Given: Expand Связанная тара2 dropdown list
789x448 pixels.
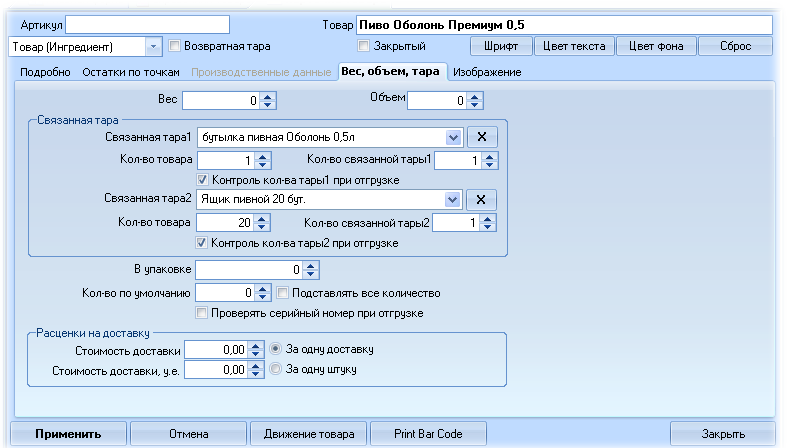Looking at the screenshot, I should point(452,199).
